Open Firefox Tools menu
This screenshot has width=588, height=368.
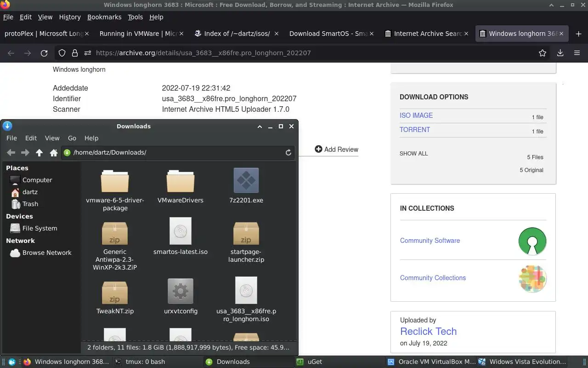click(x=135, y=17)
